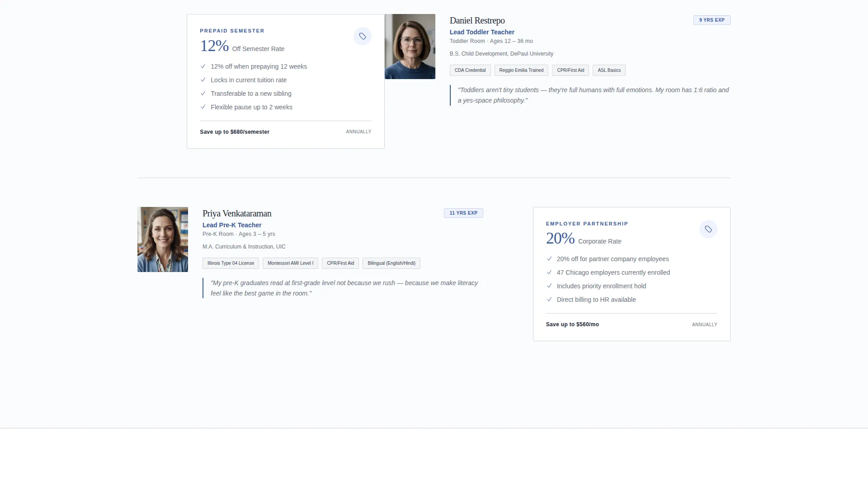This screenshot has height=488, width=868.
Task: Click checkmark beside 47 Chicago employers enrolled
Action: coord(549,272)
